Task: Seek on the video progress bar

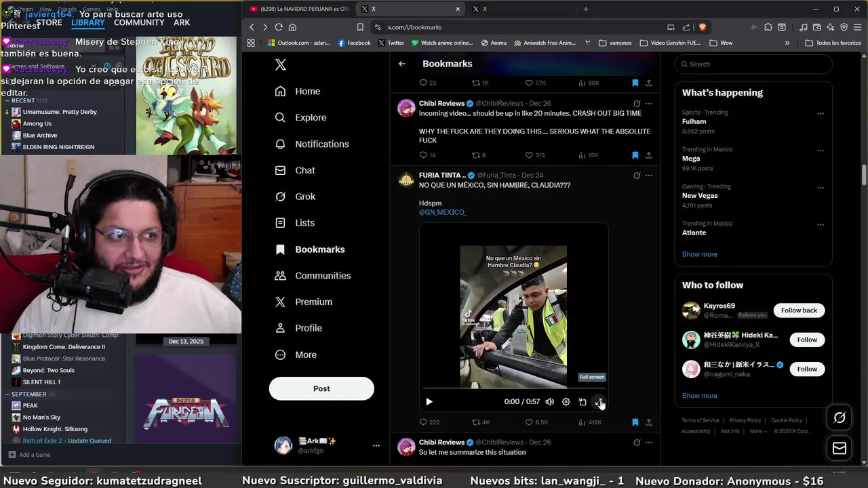Action: [x=513, y=388]
